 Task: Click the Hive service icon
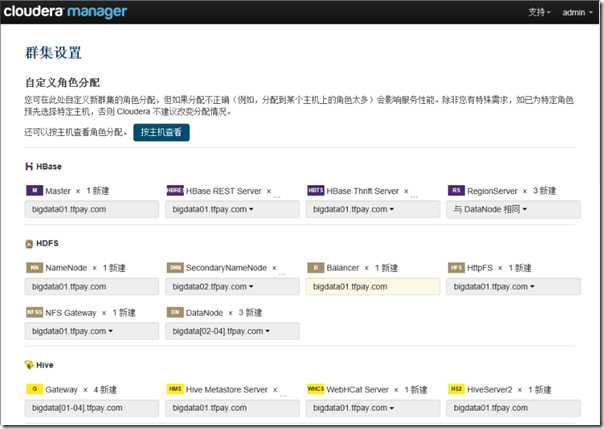[29, 365]
